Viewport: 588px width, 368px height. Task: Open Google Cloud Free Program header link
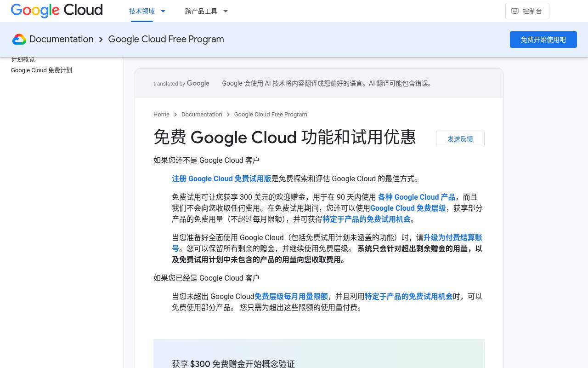(166, 39)
